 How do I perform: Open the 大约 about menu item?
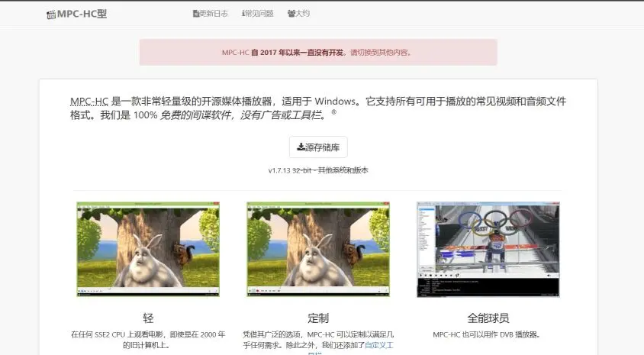point(298,14)
